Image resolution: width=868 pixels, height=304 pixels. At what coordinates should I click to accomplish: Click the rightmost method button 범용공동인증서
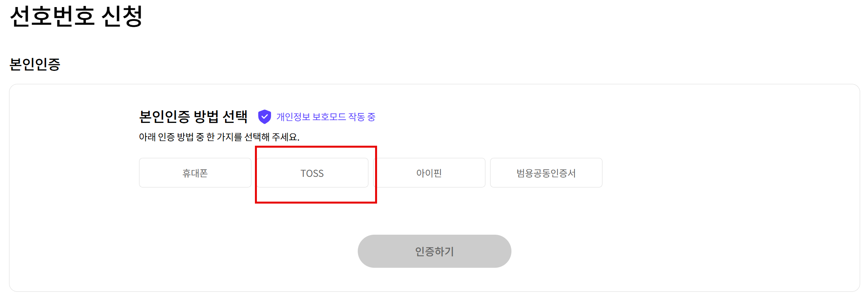546,173
